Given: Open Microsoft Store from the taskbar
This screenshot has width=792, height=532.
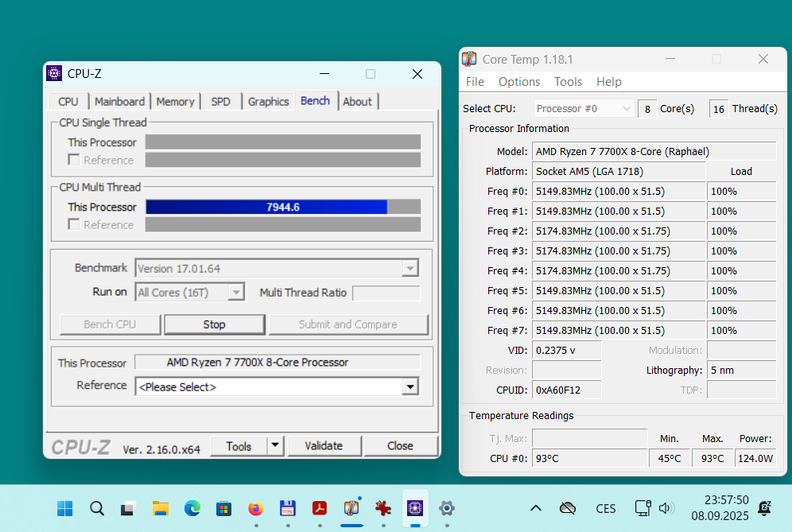Looking at the screenshot, I should pos(223,508).
